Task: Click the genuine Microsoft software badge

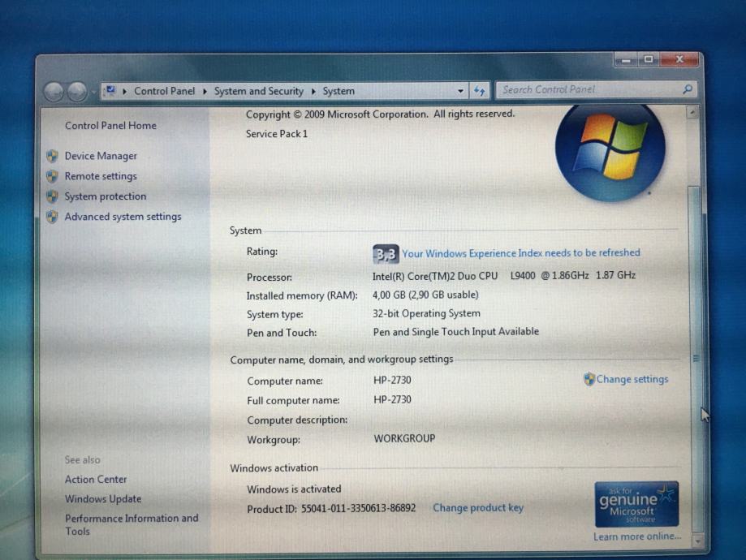Action: [x=636, y=504]
